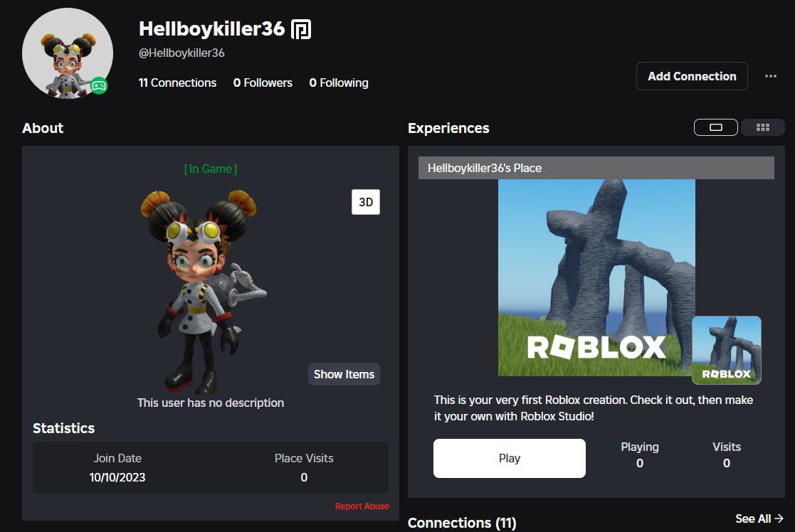795x532 pixels.
Task: Click the 'This user has no description' text
Action: tap(211, 403)
